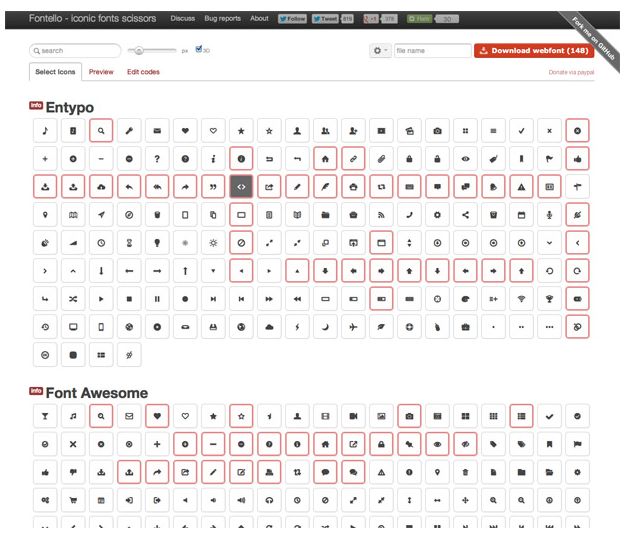Select the Entypo airplane icon
The height and width of the screenshot is (554, 631).
(353, 327)
